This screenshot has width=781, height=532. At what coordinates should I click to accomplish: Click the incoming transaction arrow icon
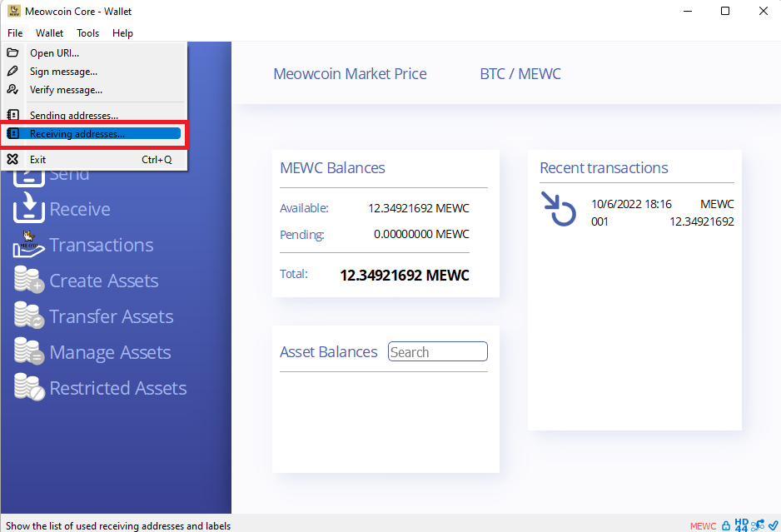pos(559,209)
